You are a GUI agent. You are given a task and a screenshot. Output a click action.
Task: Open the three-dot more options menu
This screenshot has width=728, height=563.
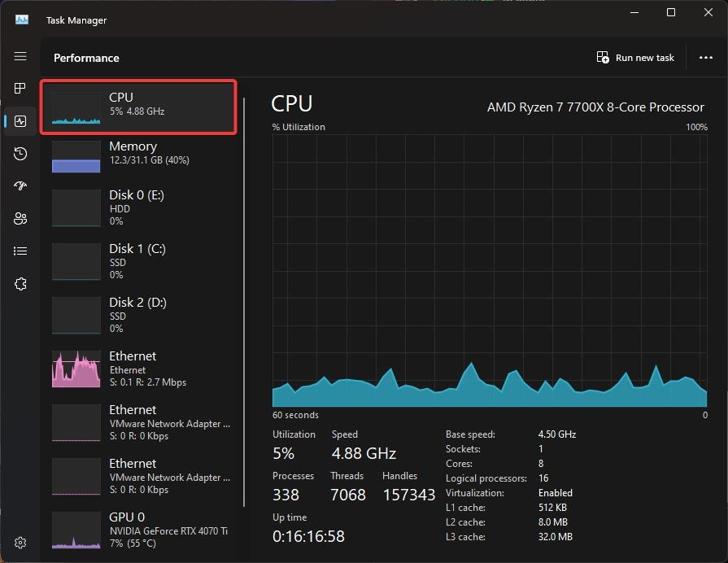click(x=706, y=58)
